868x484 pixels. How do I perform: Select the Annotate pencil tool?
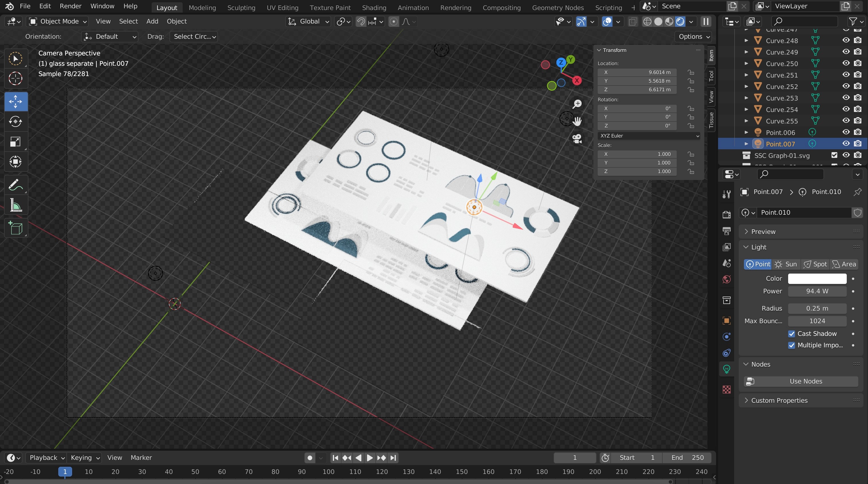pos(16,185)
